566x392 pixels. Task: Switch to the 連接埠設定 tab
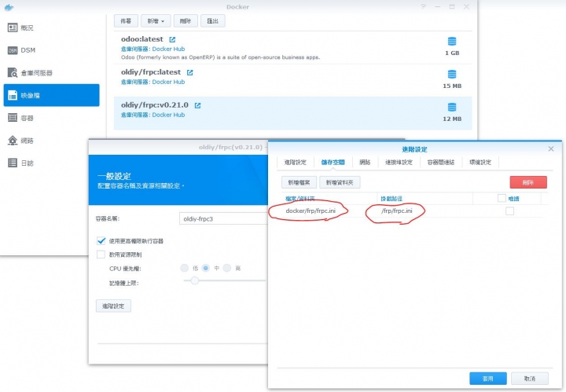(x=399, y=163)
